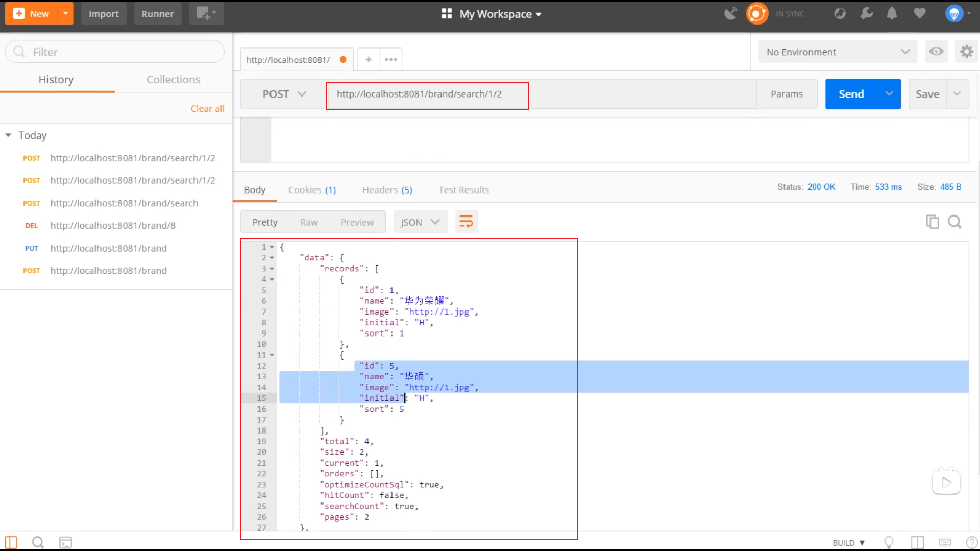The width and height of the screenshot is (980, 551).
Task: Toggle line wrap in response
Action: pyautogui.click(x=466, y=222)
